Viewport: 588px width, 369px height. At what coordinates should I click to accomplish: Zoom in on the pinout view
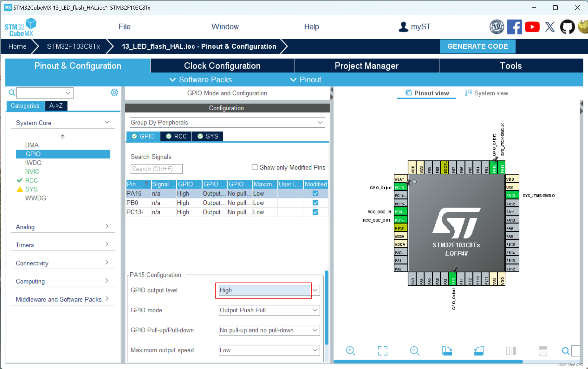pos(350,351)
